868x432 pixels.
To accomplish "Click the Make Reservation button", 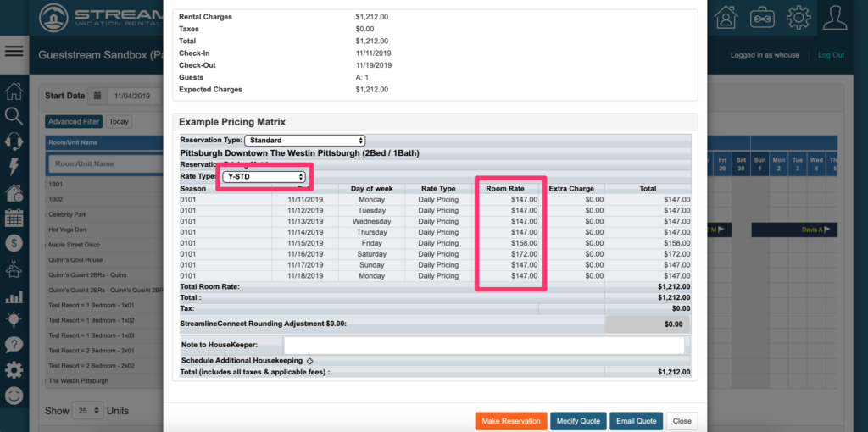I will coord(511,421).
